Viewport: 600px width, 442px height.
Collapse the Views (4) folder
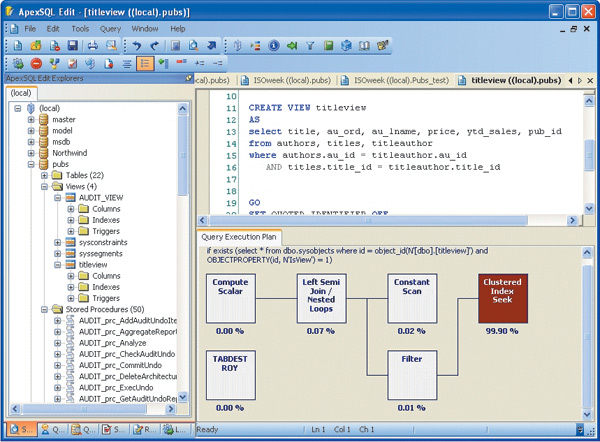pos(44,186)
